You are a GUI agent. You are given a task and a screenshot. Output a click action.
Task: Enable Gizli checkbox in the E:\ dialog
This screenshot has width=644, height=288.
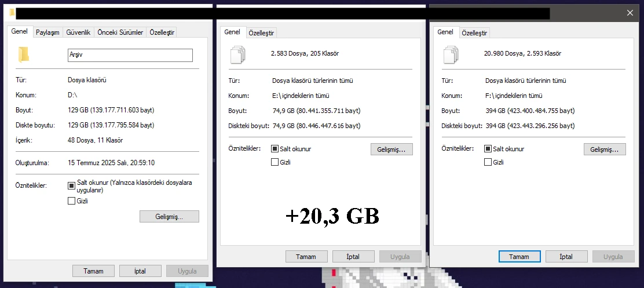coord(275,162)
